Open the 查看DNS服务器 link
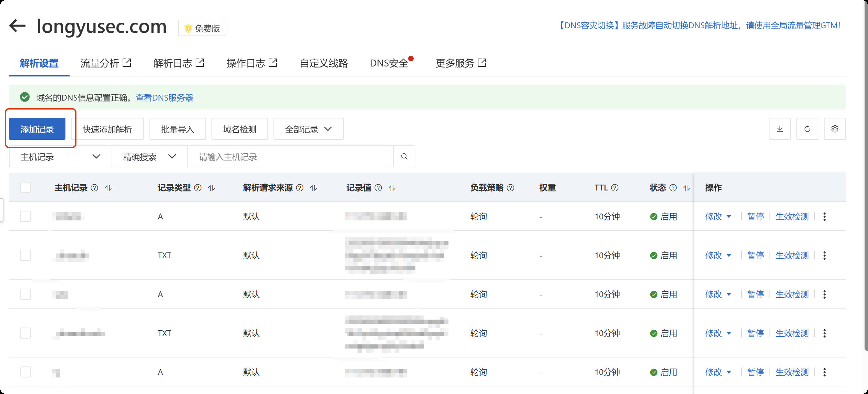 tap(164, 98)
